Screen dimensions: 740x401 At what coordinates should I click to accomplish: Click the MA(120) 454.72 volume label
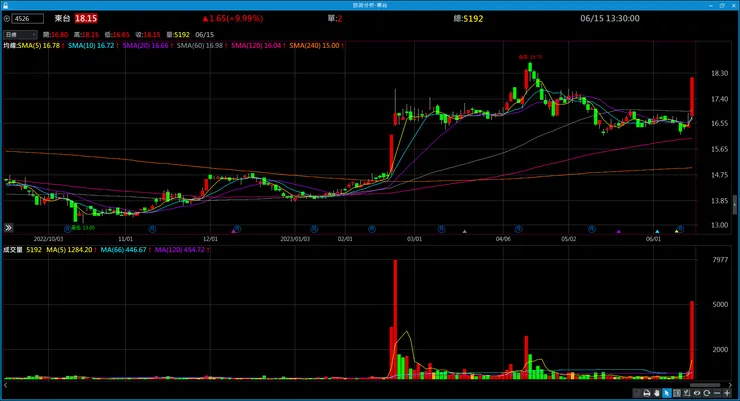[180, 250]
